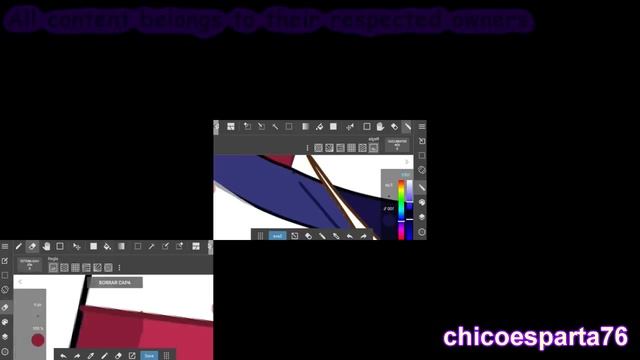This screenshot has height=360, width=640.
Task: Select Move tool in lower-left window toolbar
Action: [76, 246]
